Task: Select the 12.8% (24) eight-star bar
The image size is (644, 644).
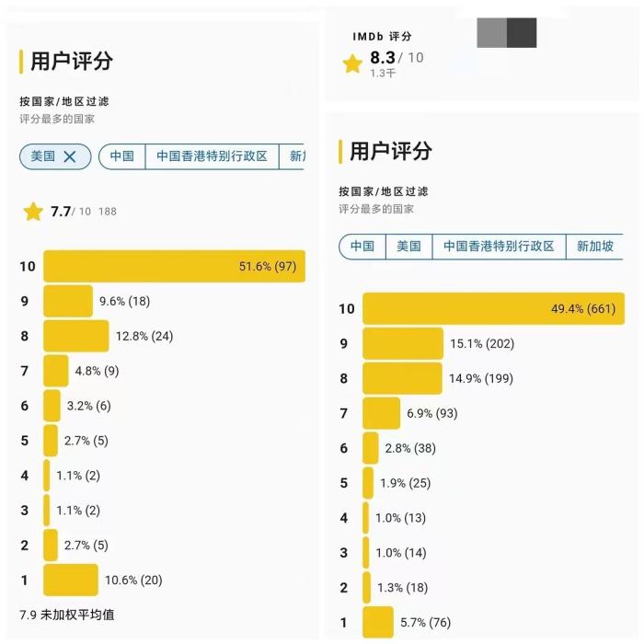Action: point(76,336)
